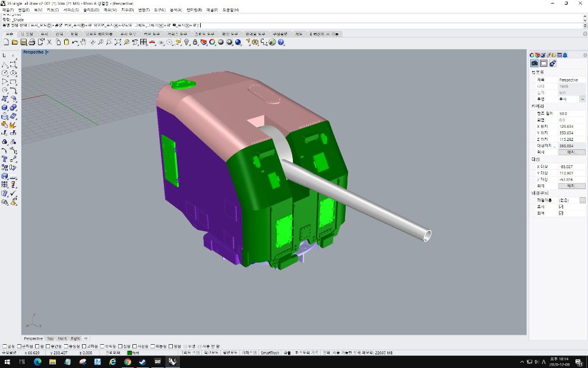Screen dimensions: 588x368
Task: Click the Undo arrow icon
Action: (x=75, y=43)
